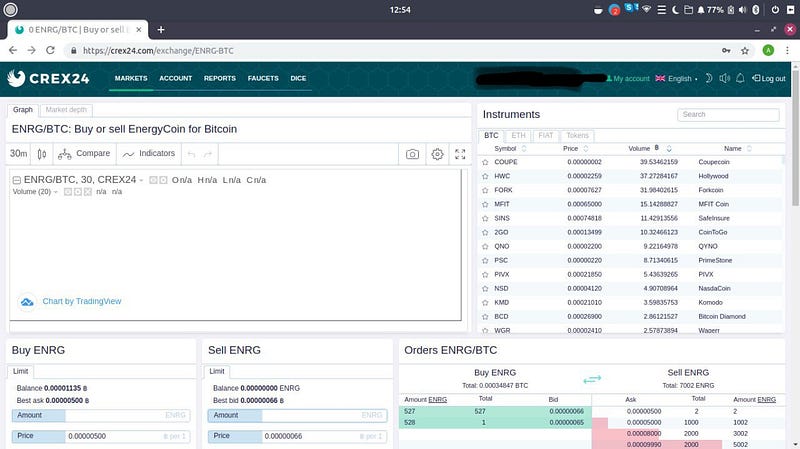Select the FIAT instruments tab
800x449 pixels.
[x=545, y=135]
